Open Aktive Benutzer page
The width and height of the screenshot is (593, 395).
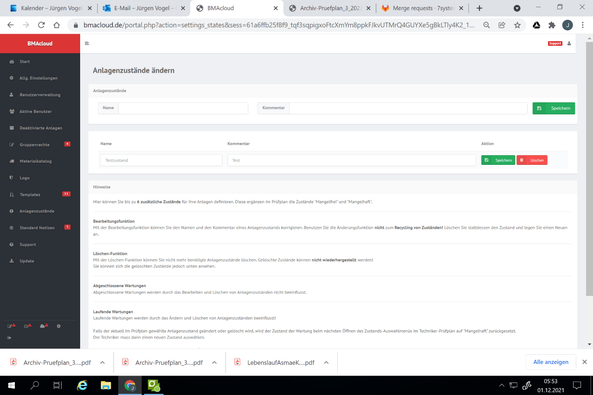[36, 111]
